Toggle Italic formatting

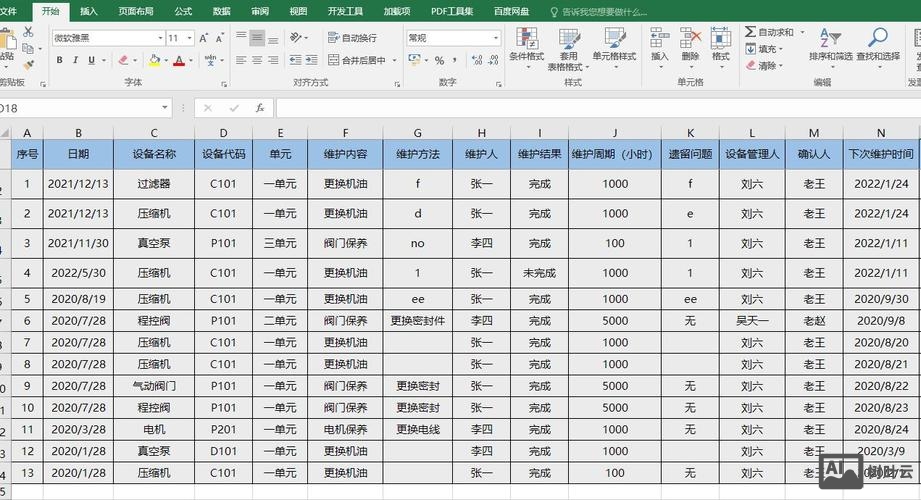pyautogui.click(x=75, y=60)
